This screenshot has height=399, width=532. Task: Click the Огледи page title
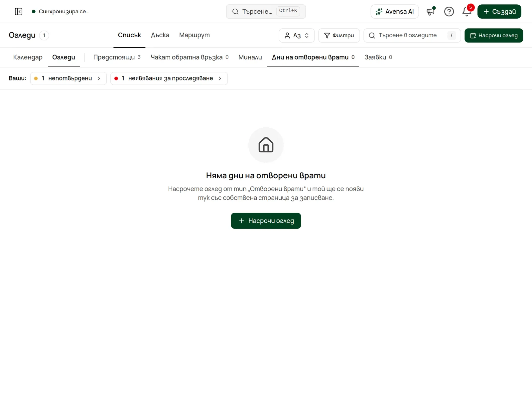pyautogui.click(x=22, y=35)
